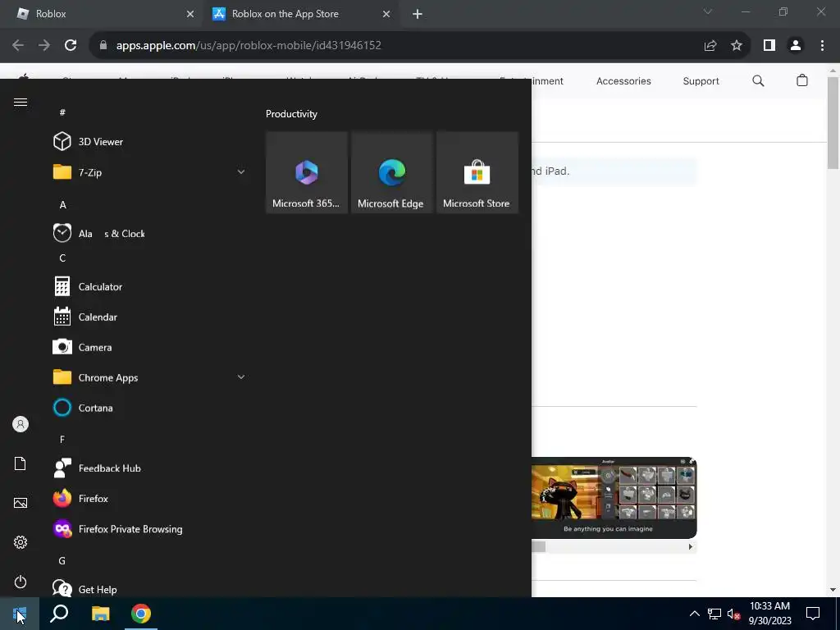The height and width of the screenshot is (630, 840).
Task: Reload the current page
Action: pos(71,46)
